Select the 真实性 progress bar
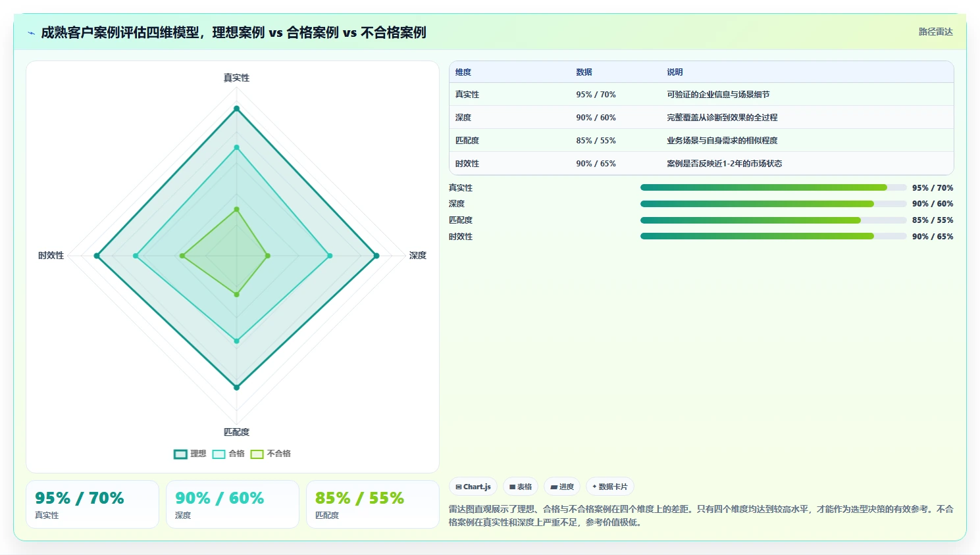This screenshot has width=980, height=555. [x=773, y=187]
